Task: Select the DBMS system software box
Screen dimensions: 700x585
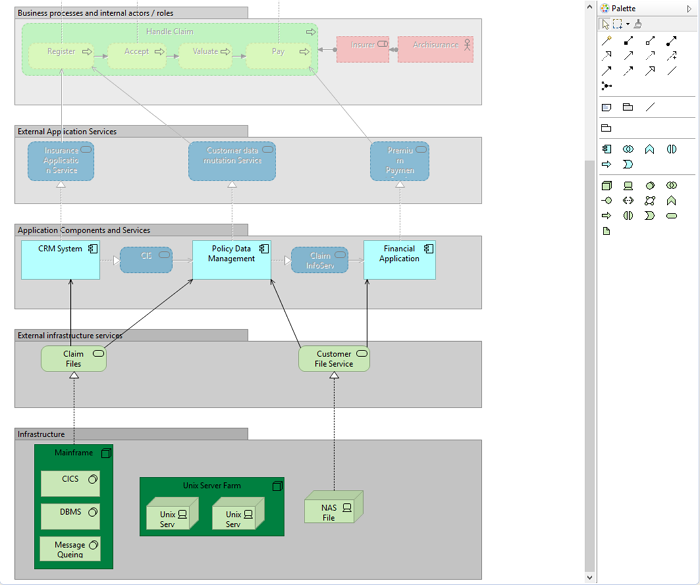Action: click(70, 516)
